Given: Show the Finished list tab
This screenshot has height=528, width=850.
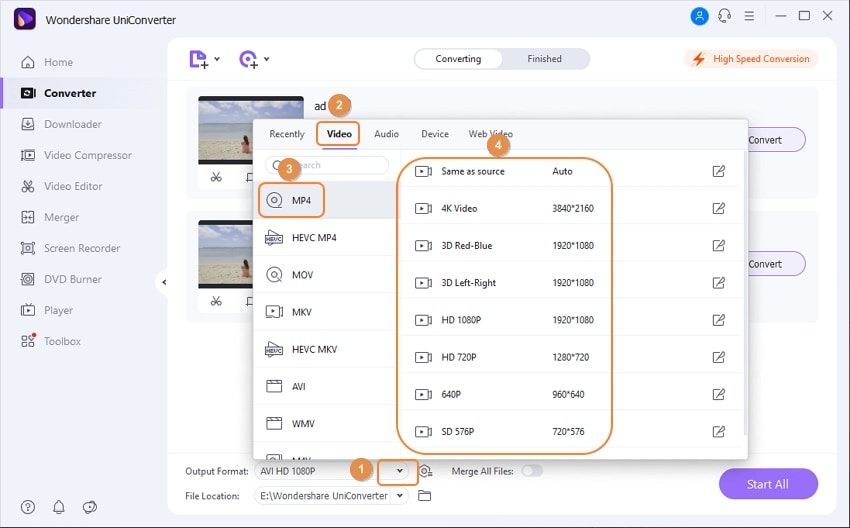Looking at the screenshot, I should click(545, 59).
